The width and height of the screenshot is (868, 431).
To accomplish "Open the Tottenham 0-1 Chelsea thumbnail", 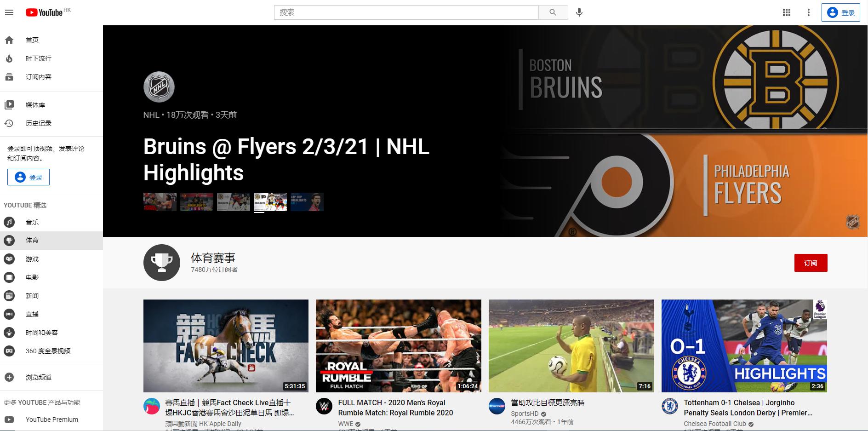I will [744, 346].
